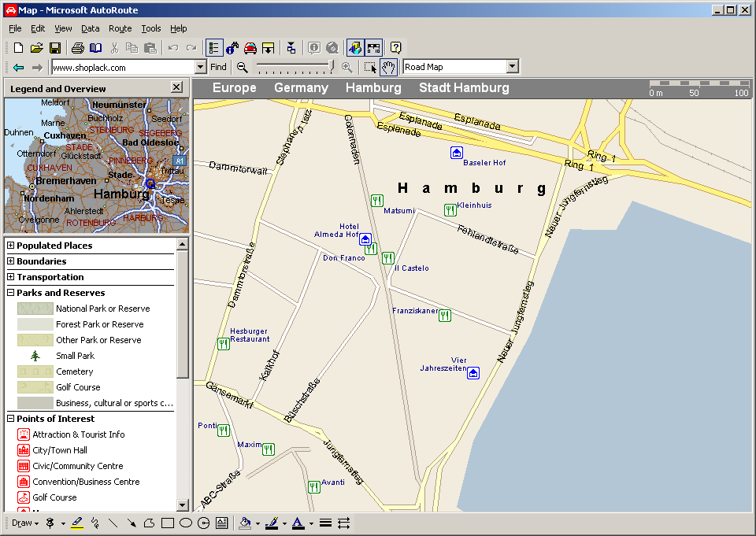
Task: Print the map
Action: 78,48
